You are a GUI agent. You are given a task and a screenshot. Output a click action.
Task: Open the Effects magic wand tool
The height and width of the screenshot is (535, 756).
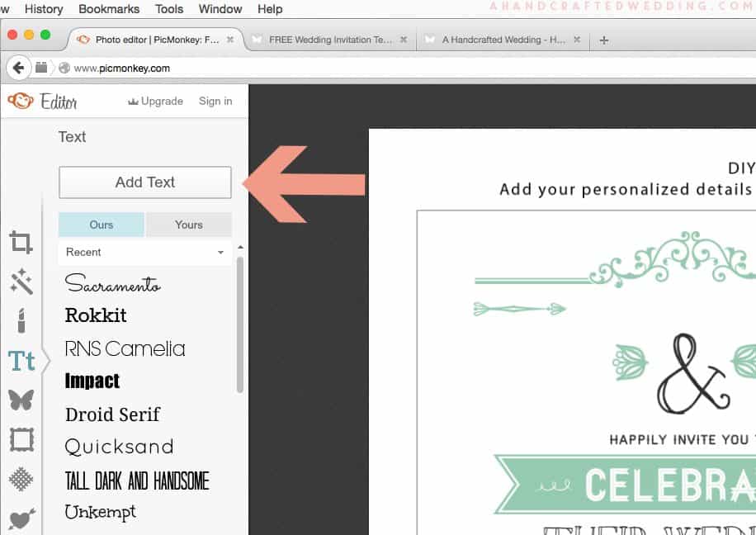tap(21, 282)
